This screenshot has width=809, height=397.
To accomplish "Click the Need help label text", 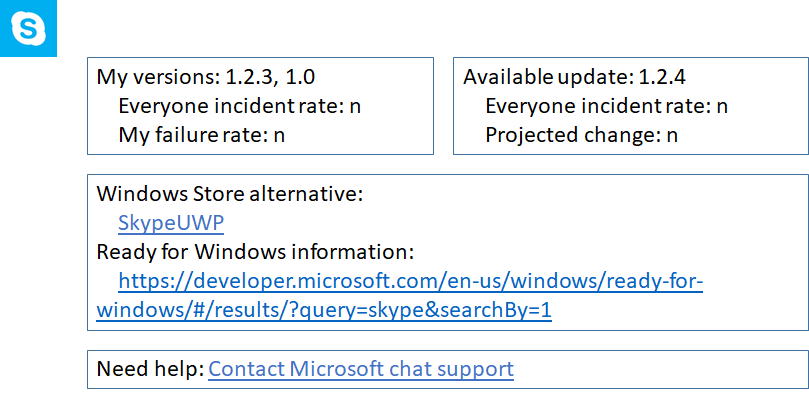I will coord(151,369).
